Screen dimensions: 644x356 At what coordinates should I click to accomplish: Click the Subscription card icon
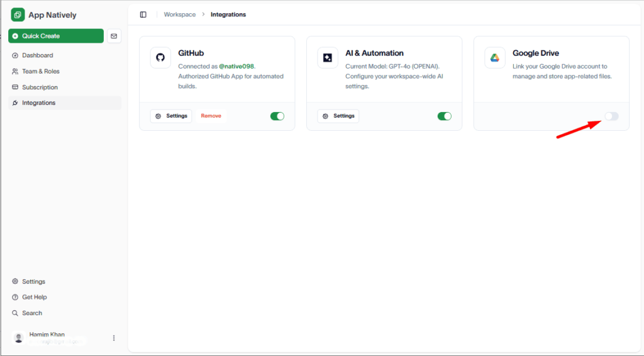click(15, 87)
